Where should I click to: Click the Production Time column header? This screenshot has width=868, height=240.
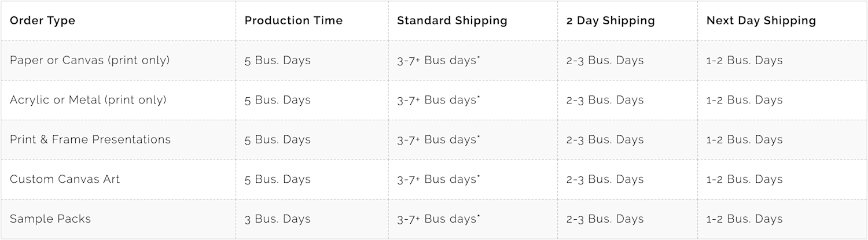tap(293, 21)
